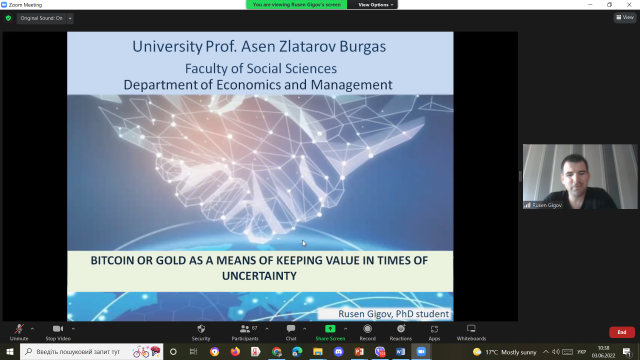Open the Security shield icon
Viewport: 640px width, 360px height.
(201, 329)
